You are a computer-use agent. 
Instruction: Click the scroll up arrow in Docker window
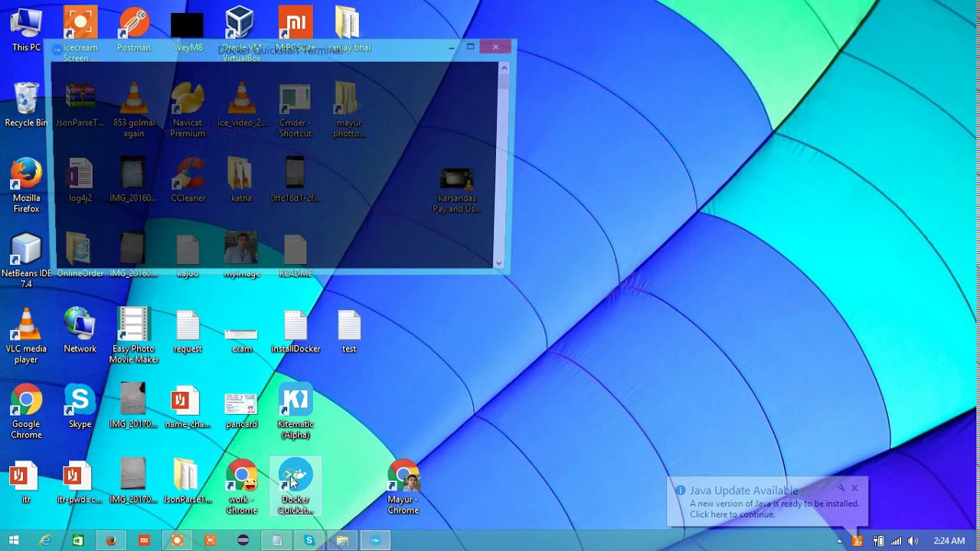pyautogui.click(x=504, y=68)
